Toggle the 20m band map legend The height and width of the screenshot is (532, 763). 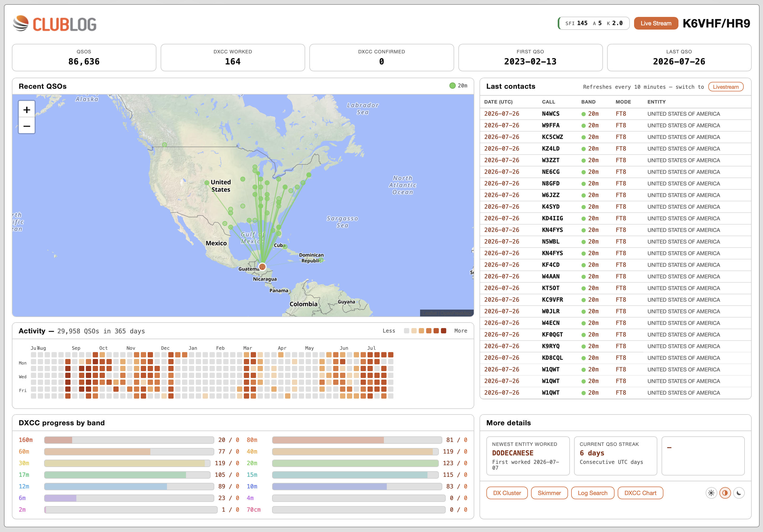tap(458, 86)
